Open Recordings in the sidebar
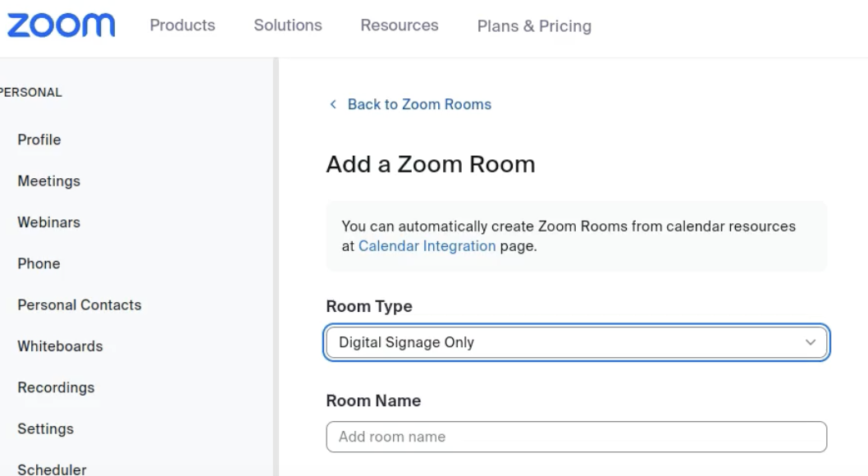The width and height of the screenshot is (868, 476). tap(56, 387)
